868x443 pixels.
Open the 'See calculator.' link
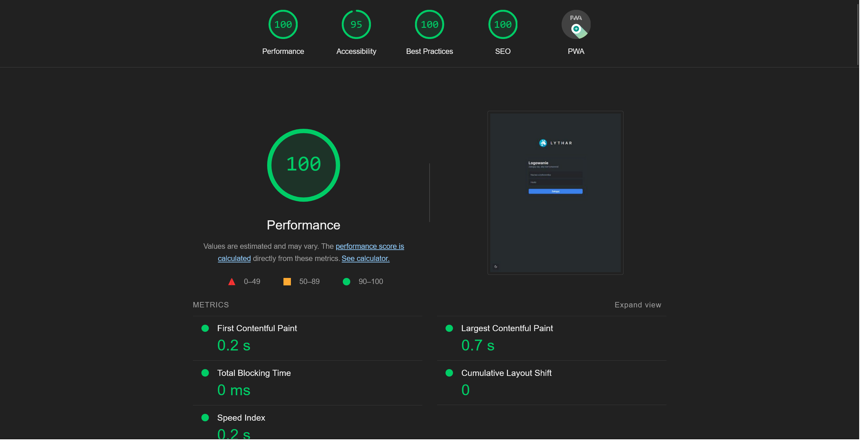[x=365, y=258]
